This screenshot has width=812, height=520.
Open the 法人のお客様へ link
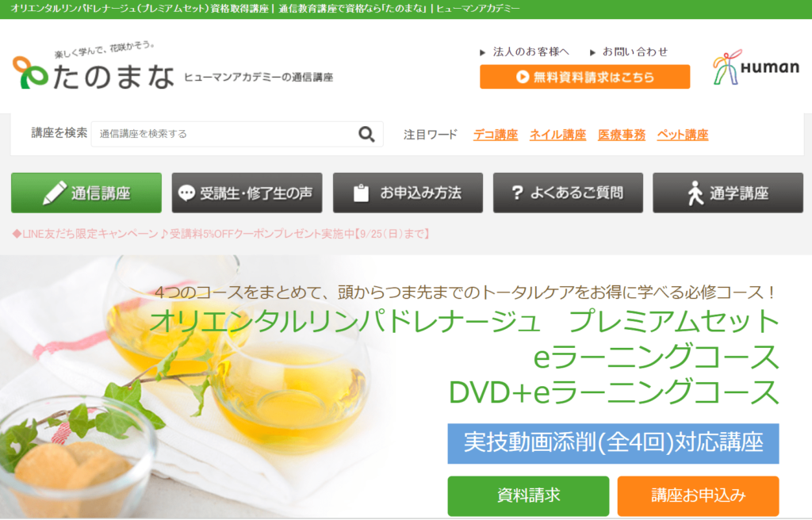coord(530,52)
